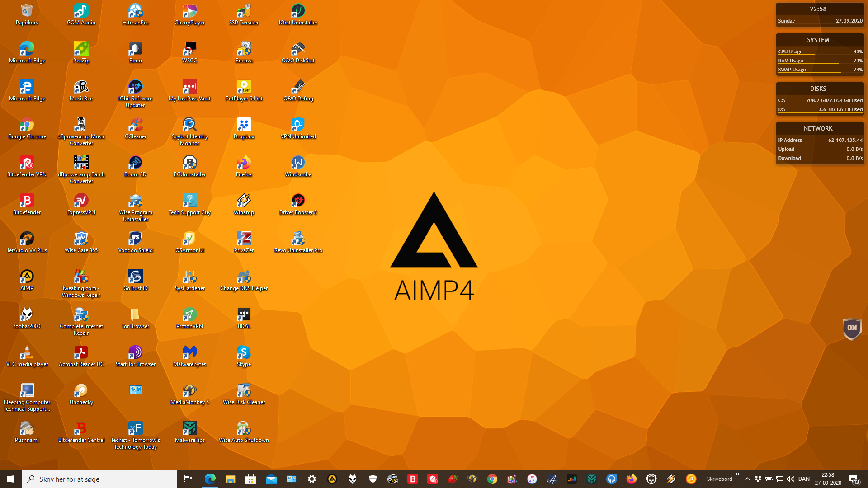The image size is (868, 488).
Task: Open the Malwarebytes desktop shortcut
Action: 189,352
